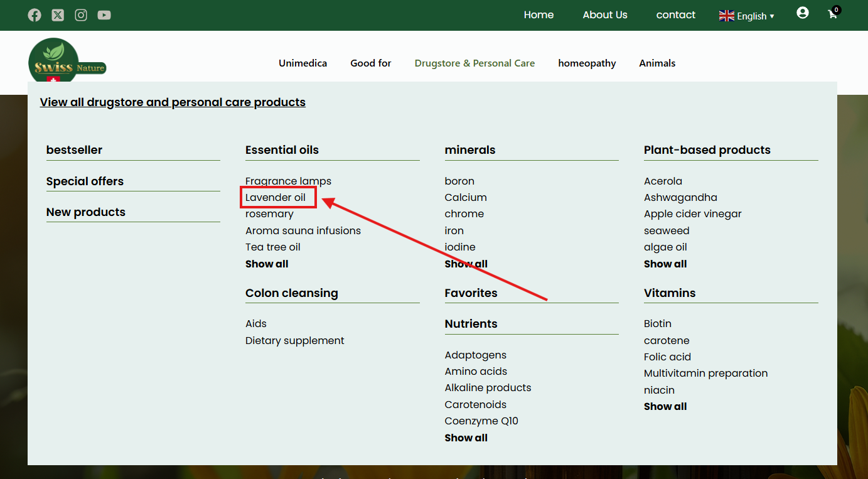
Task: Open Special offers category
Action: tap(85, 181)
